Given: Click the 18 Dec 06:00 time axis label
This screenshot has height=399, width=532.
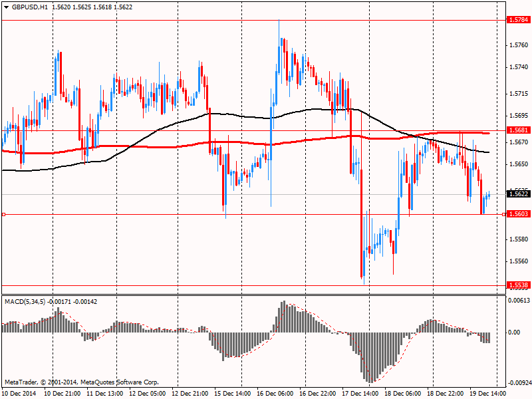Looking at the screenshot, I should pyautogui.click(x=403, y=393).
